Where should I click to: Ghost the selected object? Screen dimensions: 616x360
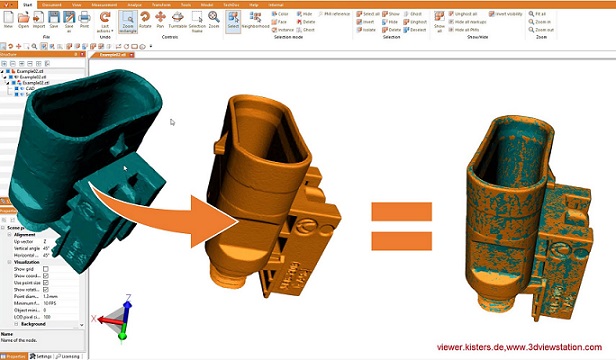click(x=412, y=14)
